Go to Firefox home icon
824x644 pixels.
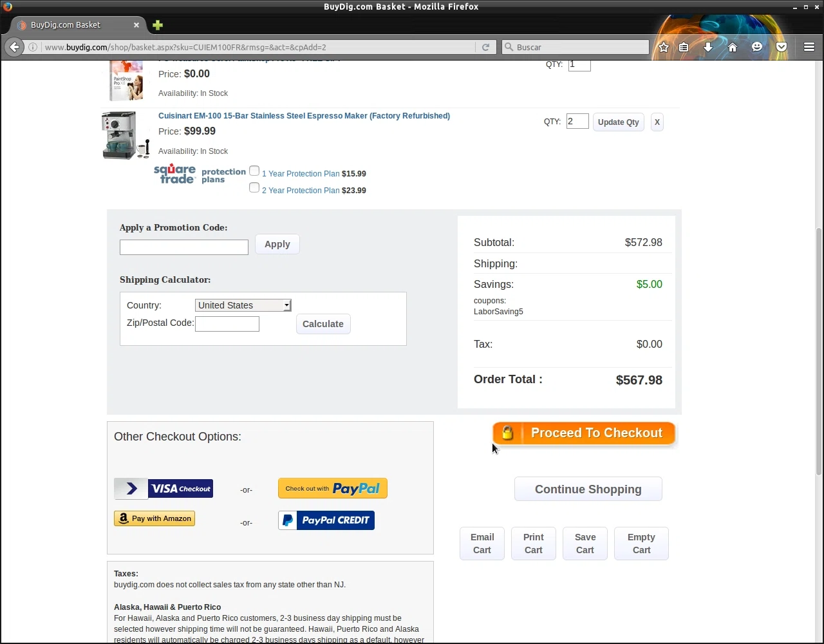click(733, 47)
